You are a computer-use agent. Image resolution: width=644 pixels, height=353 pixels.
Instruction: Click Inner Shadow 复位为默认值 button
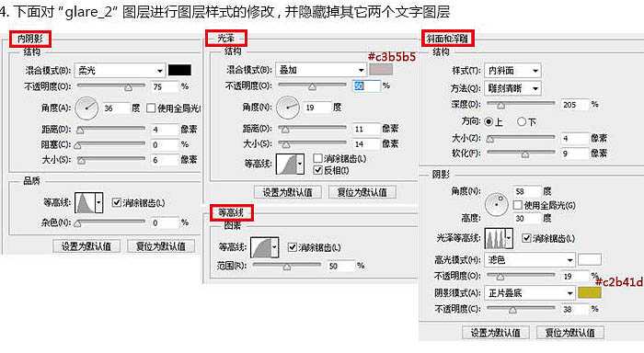(161, 246)
